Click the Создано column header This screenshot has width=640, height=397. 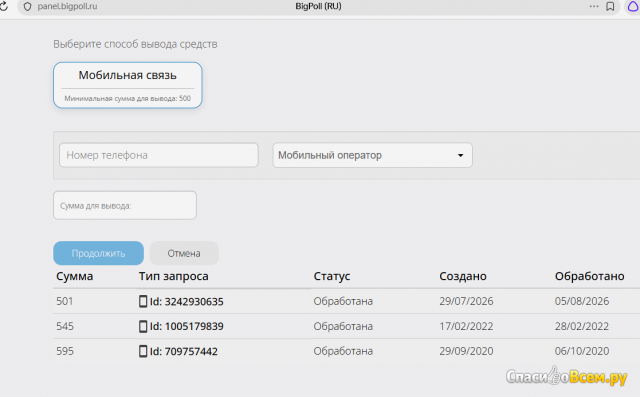(x=463, y=276)
